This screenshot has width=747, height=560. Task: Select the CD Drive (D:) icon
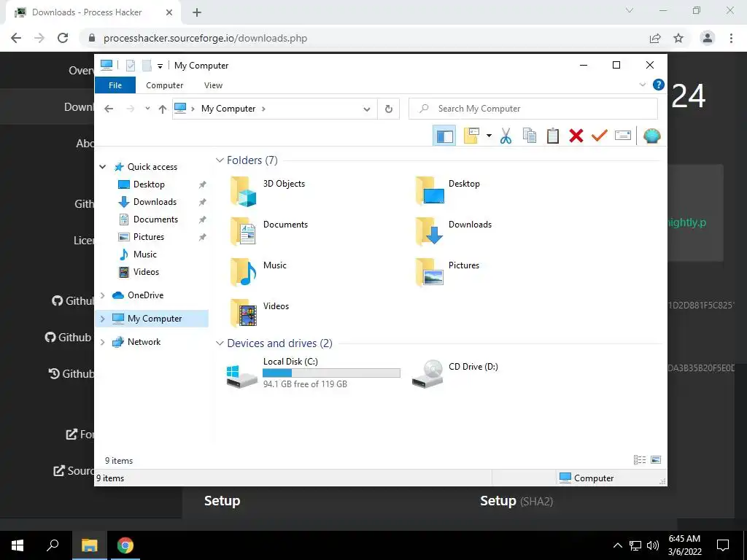(427, 373)
